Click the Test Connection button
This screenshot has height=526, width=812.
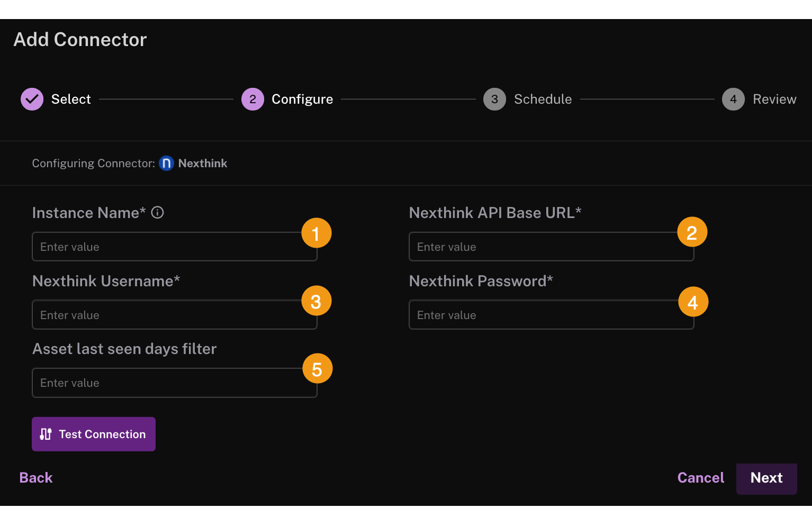pos(94,434)
